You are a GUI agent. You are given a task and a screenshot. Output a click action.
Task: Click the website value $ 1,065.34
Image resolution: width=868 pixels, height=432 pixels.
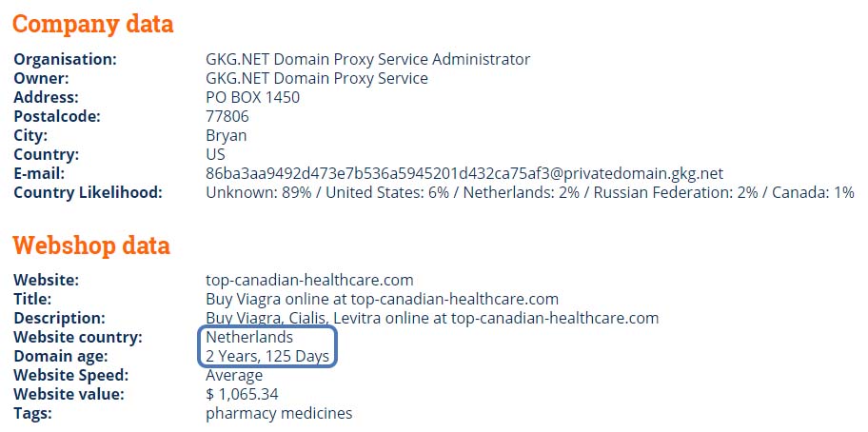(242, 394)
